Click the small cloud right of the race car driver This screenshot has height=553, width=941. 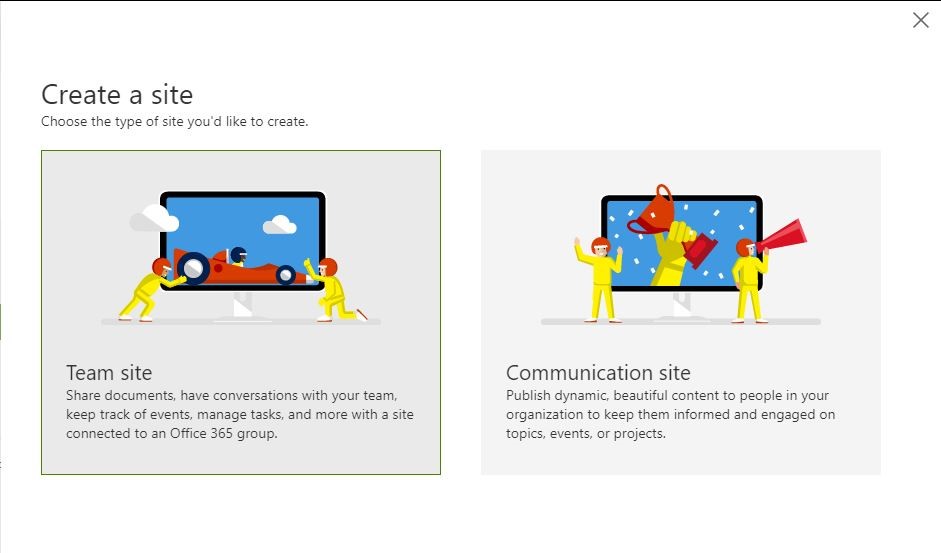coord(280,225)
